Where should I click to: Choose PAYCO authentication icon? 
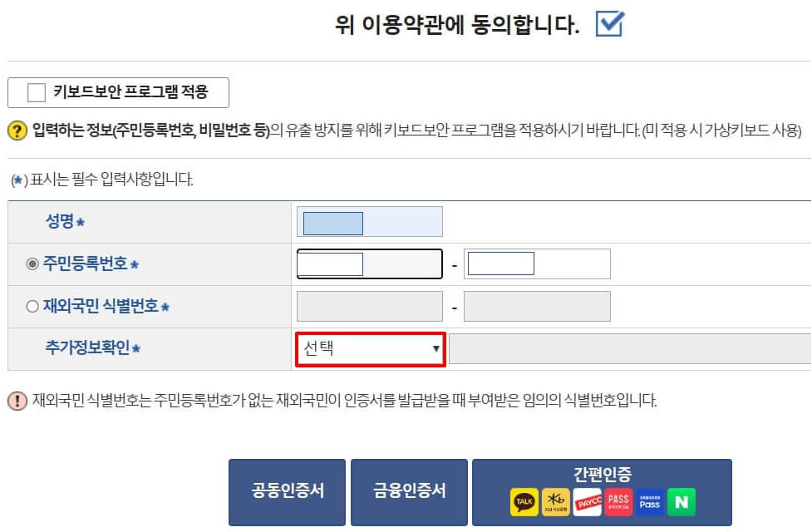(588, 502)
